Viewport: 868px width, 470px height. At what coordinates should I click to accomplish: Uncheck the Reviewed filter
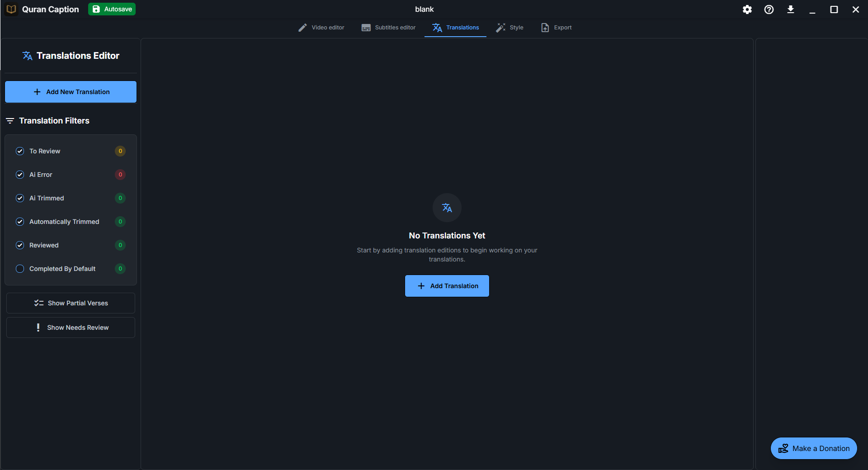pyautogui.click(x=20, y=245)
